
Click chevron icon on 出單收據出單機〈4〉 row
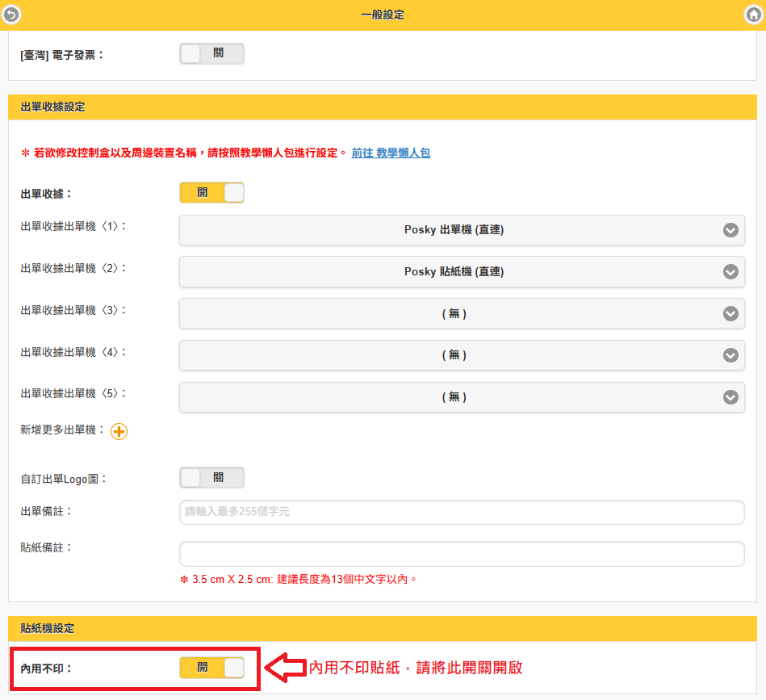pos(730,355)
